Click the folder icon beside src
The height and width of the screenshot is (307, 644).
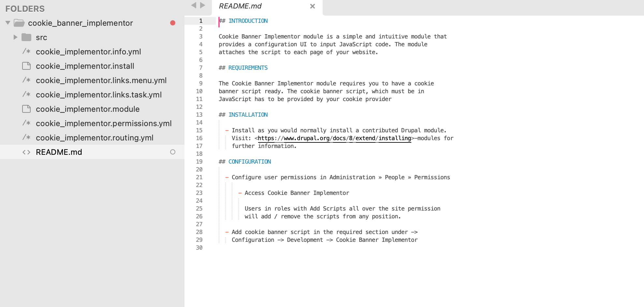pyautogui.click(x=27, y=37)
